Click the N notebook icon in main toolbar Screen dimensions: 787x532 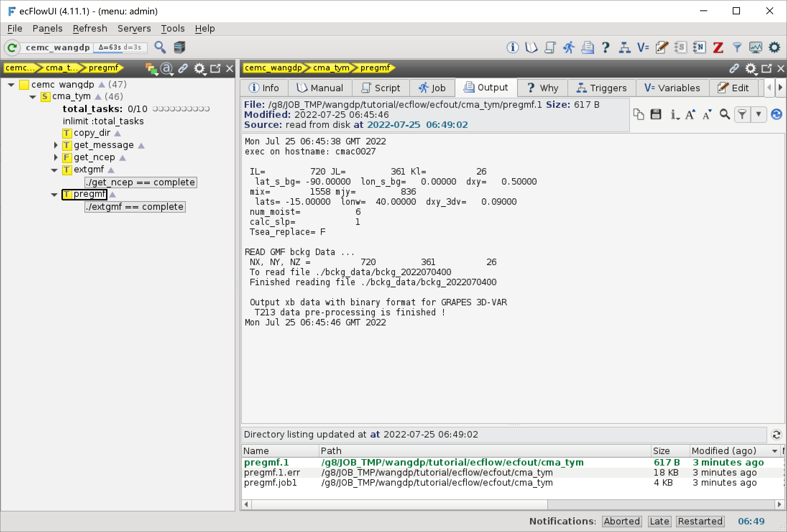click(x=699, y=47)
